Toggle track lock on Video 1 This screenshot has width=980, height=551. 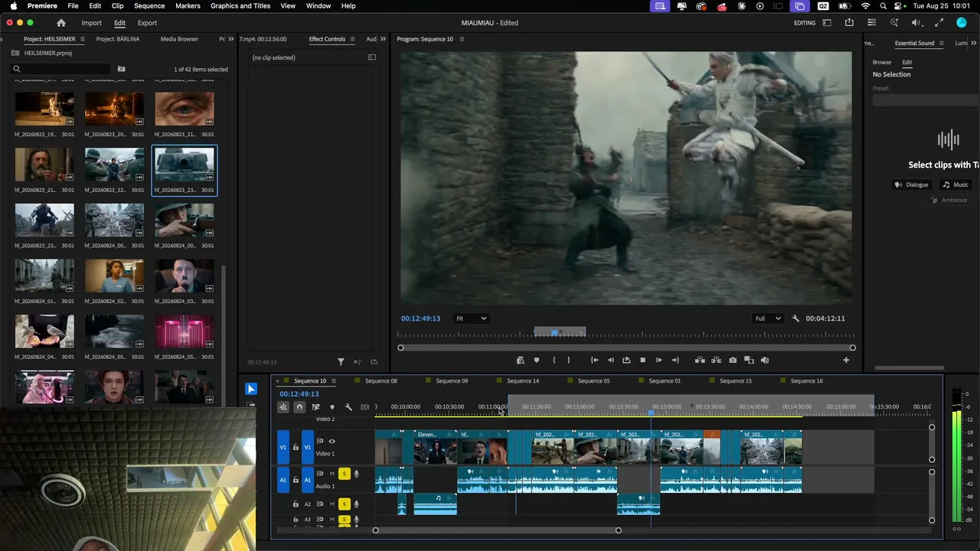pos(296,447)
